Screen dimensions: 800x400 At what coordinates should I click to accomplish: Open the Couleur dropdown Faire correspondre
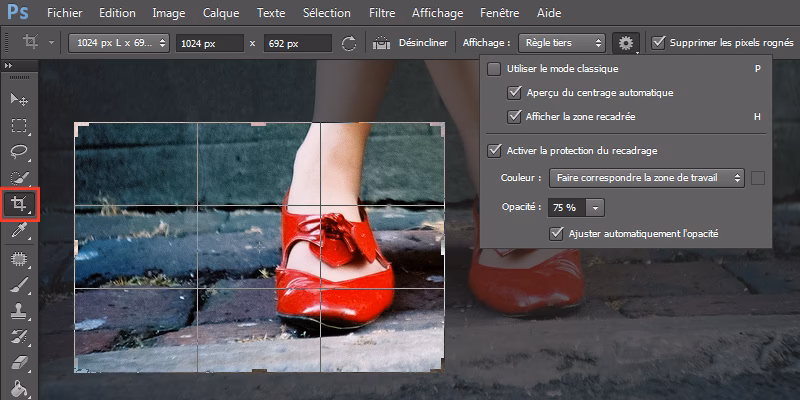tap(646, 178)
